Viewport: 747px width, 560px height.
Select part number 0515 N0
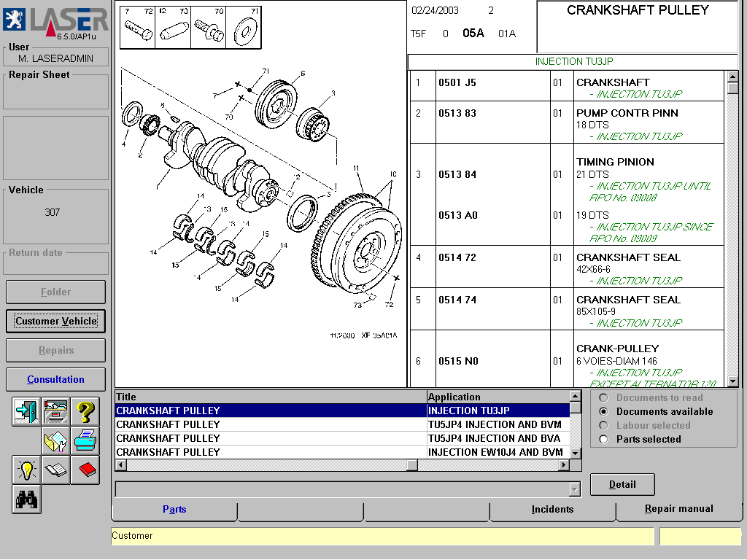coord(458,362)
